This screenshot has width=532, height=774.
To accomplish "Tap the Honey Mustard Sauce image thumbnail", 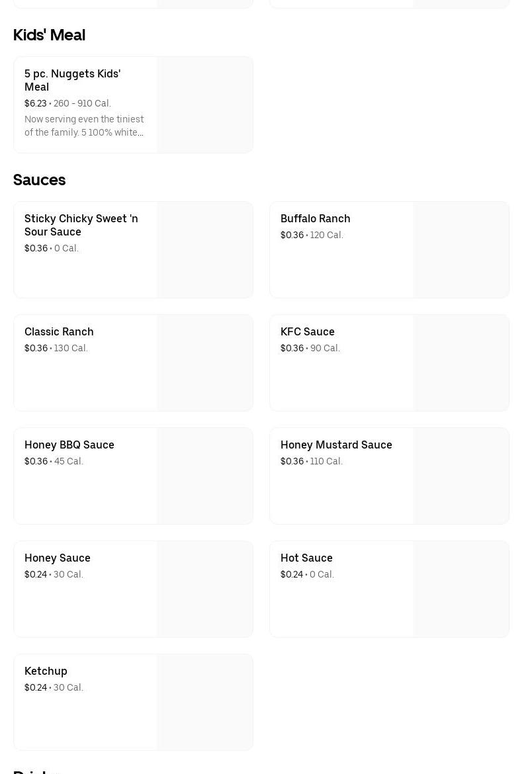I will (x=461, y=476).
